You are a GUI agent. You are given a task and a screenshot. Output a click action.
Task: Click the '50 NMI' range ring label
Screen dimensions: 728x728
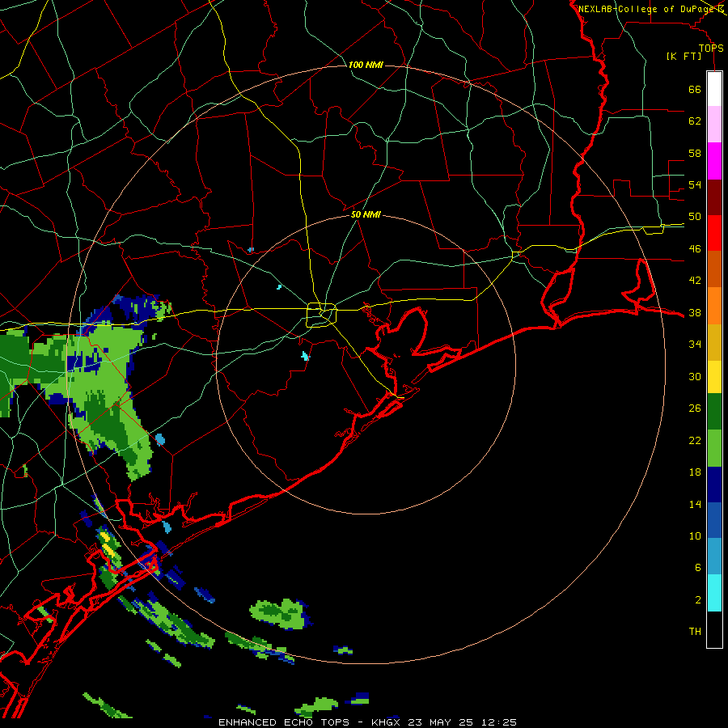pyautogui.click(x=366, y=214)
